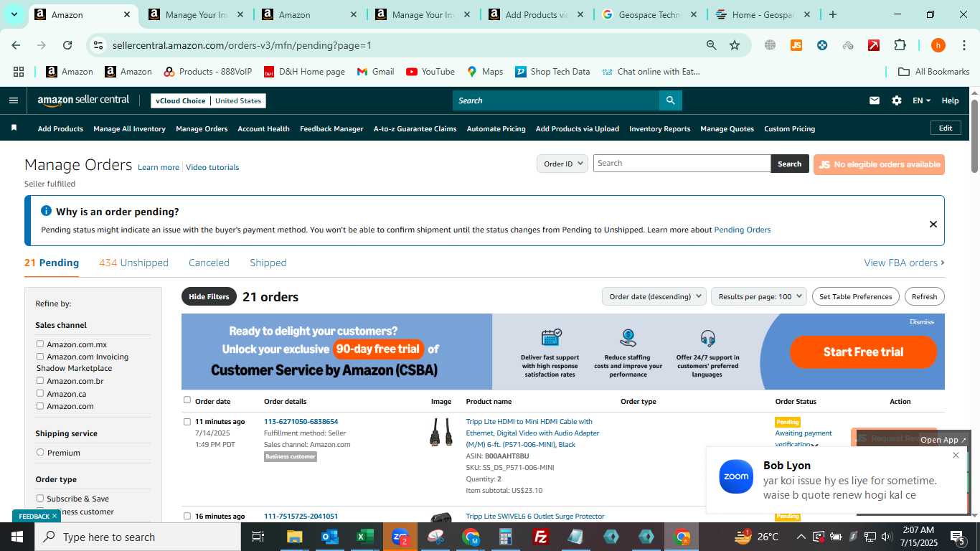The width and height of the screenshot is (980, 551).
Task: Click the Edit button in nav bar
Action: click(946, 128)
